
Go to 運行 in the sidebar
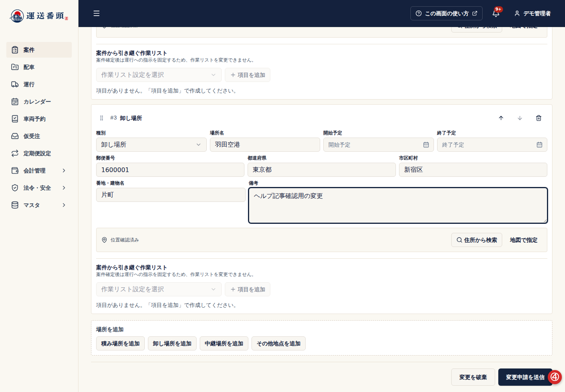(x=39, y=84)
